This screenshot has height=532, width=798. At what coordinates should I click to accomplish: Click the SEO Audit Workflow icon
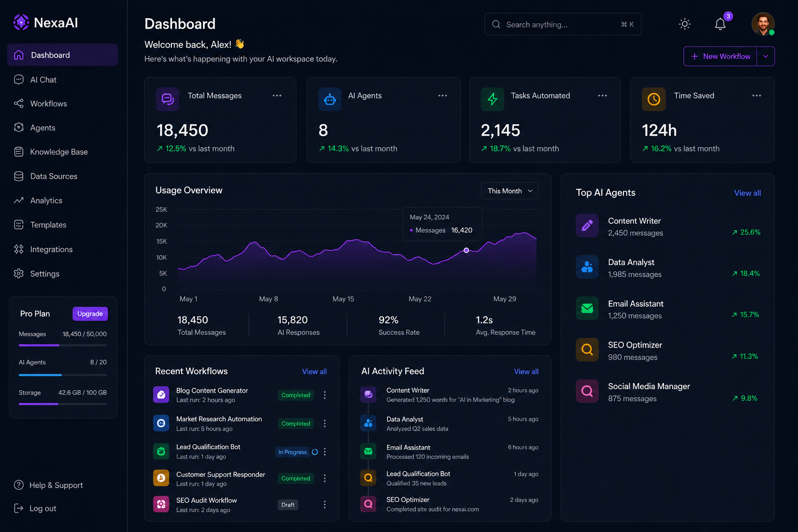tap(161, 504)
